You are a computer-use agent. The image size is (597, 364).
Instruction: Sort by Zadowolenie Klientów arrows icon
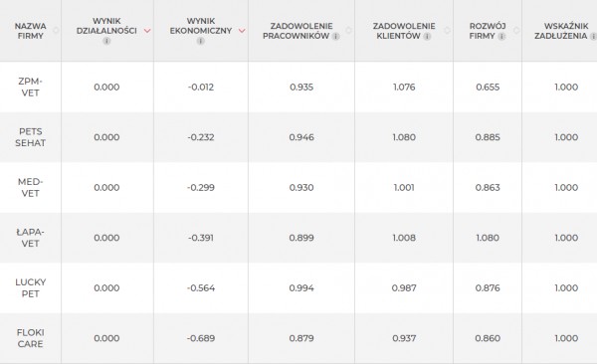(448, 31)
